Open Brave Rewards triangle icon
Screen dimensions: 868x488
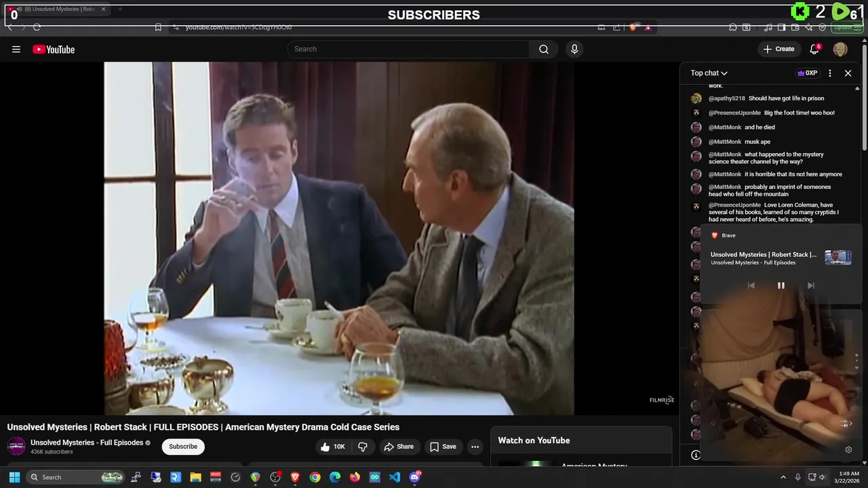648,27
